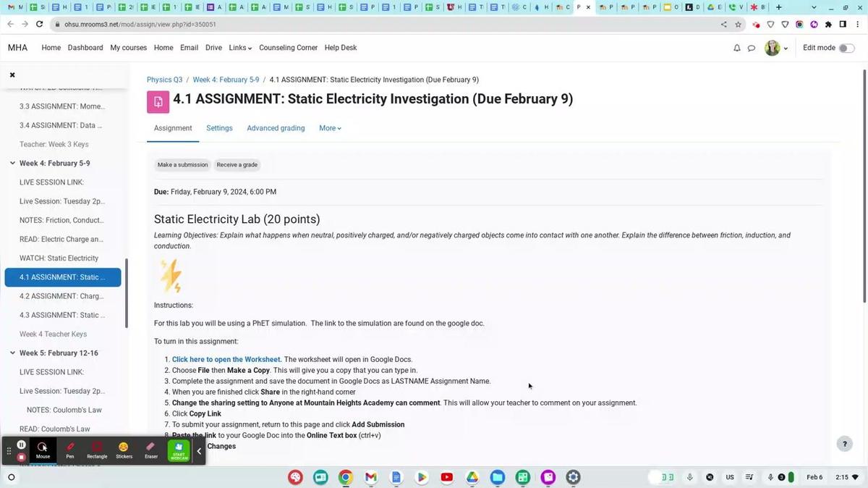Stop the screen recording
The width and height of the screenshot is (868, 488).
22,457
